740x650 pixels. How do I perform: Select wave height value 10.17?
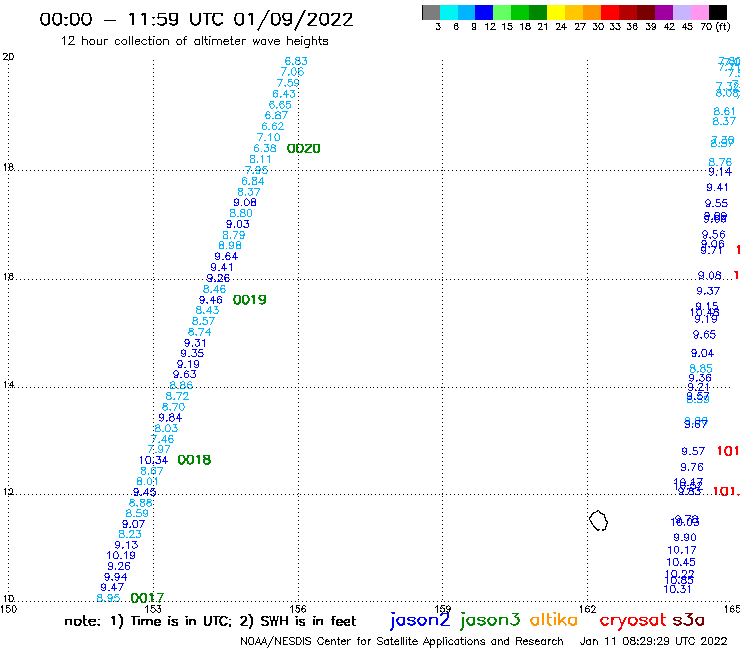tap(681, 550)
